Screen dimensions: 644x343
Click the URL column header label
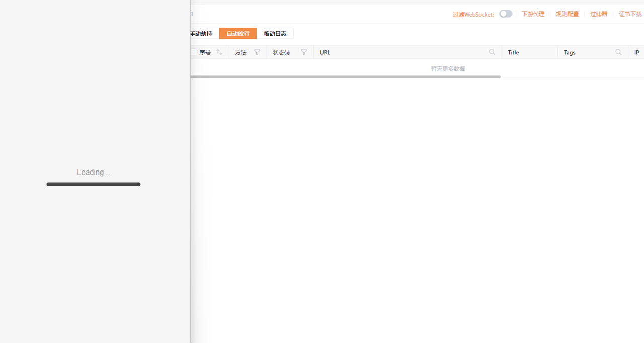[325, 52]
